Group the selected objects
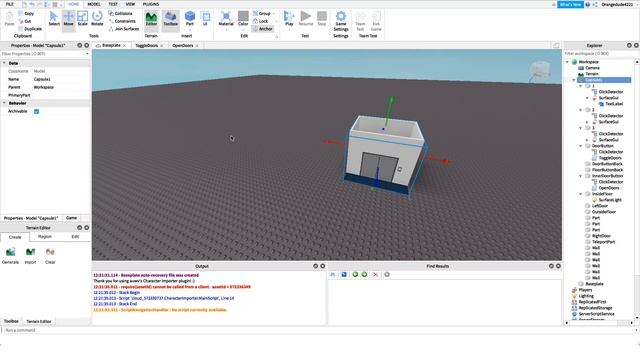The width and height of the screenshot is (640, 360). (262, 13)
